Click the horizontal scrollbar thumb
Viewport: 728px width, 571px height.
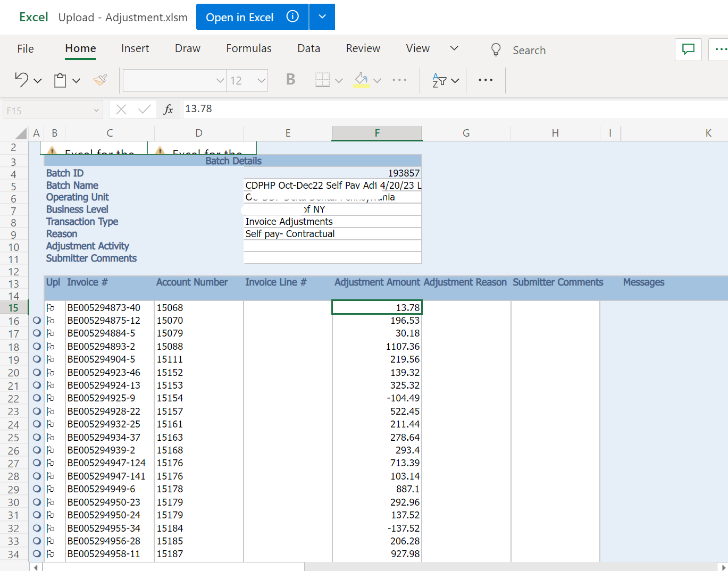coord(173,567)
